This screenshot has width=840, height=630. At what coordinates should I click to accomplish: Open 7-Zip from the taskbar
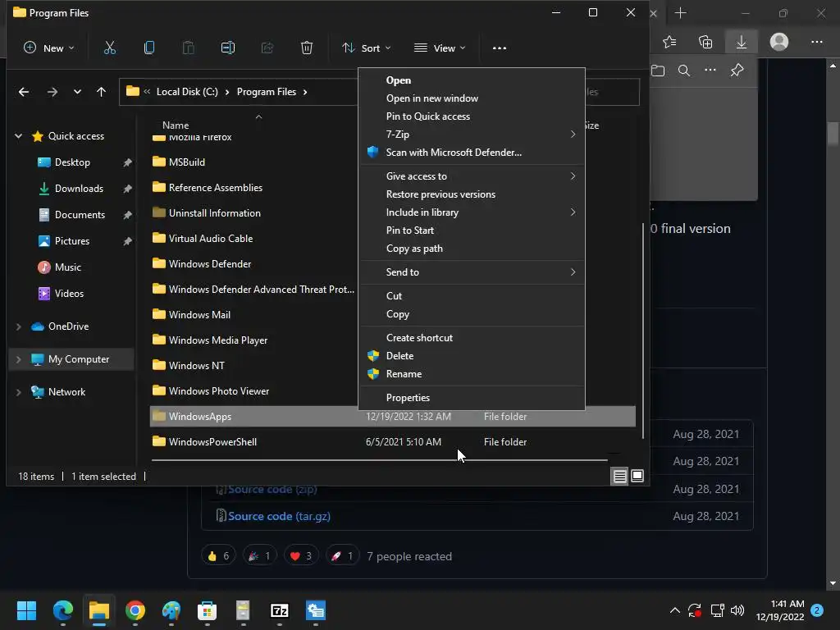[280, 610]
